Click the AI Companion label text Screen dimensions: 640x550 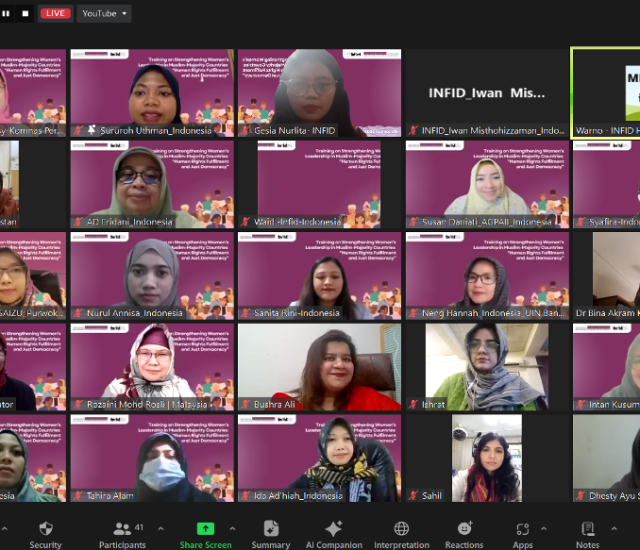334,545
